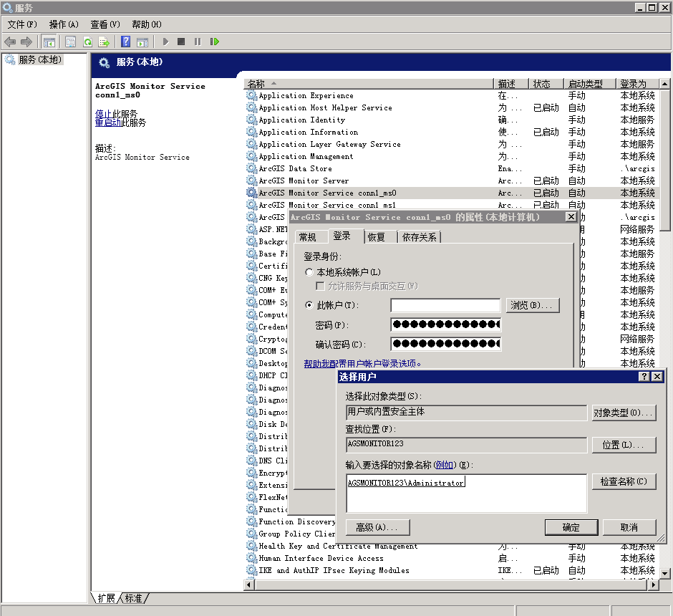Click the 此帐户 account name input field
Viewport: 673px width, 616px height.
coord(445,305)
